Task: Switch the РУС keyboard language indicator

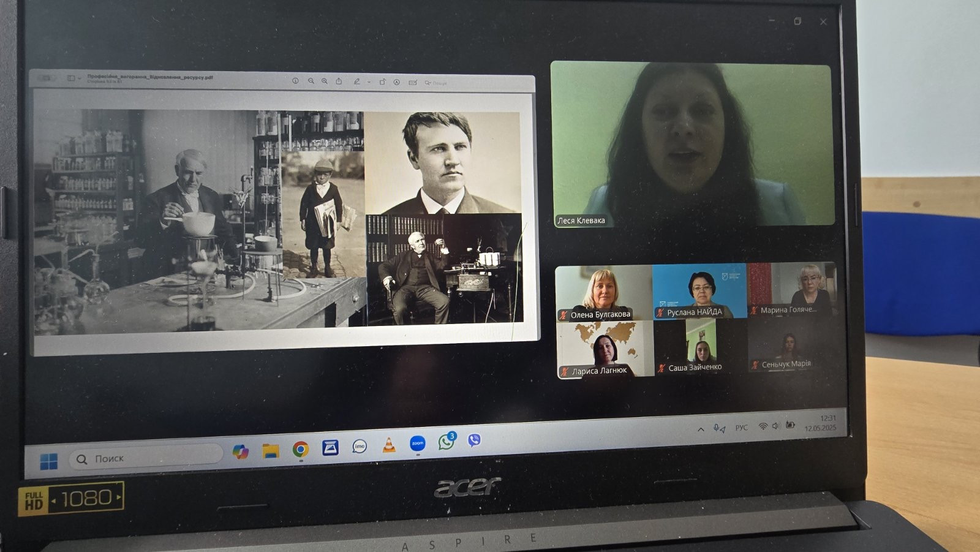Action: click(x=742, y=428)
